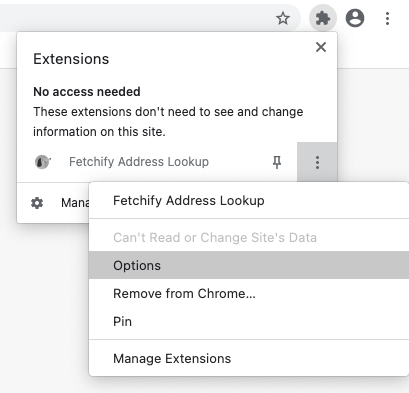Toggle more actions for Fetchify Address Lookup
The width and height of the screenshot is (409, 393).
point(317,162)
